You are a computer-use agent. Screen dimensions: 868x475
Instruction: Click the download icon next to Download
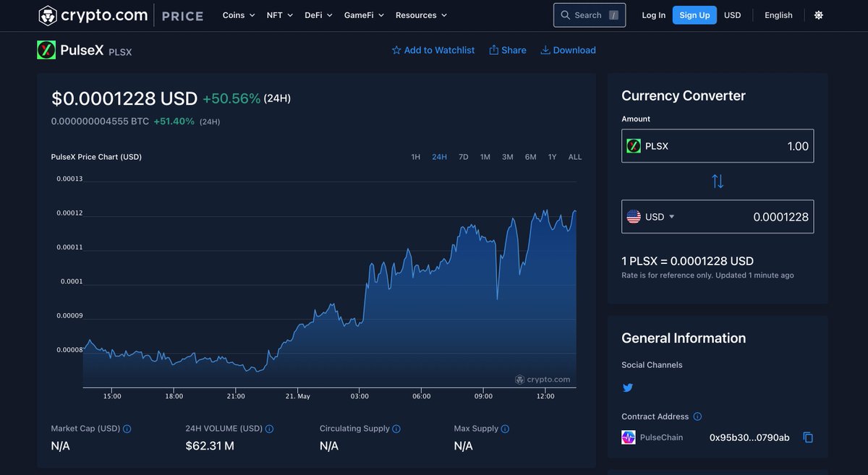545,50
